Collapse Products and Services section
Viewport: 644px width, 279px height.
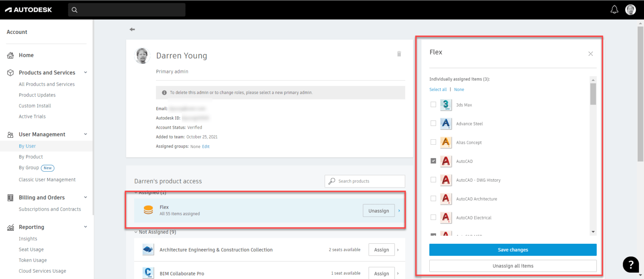click(x=86, y=72)
